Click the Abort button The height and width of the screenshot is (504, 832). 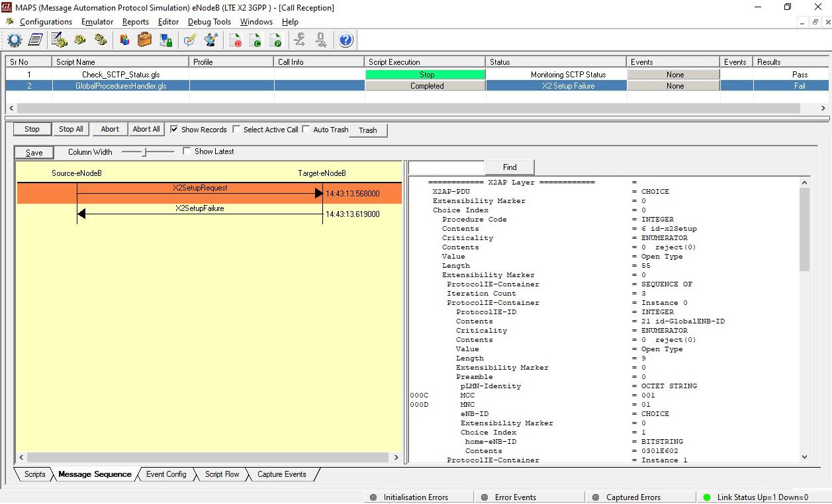[110, 129]
